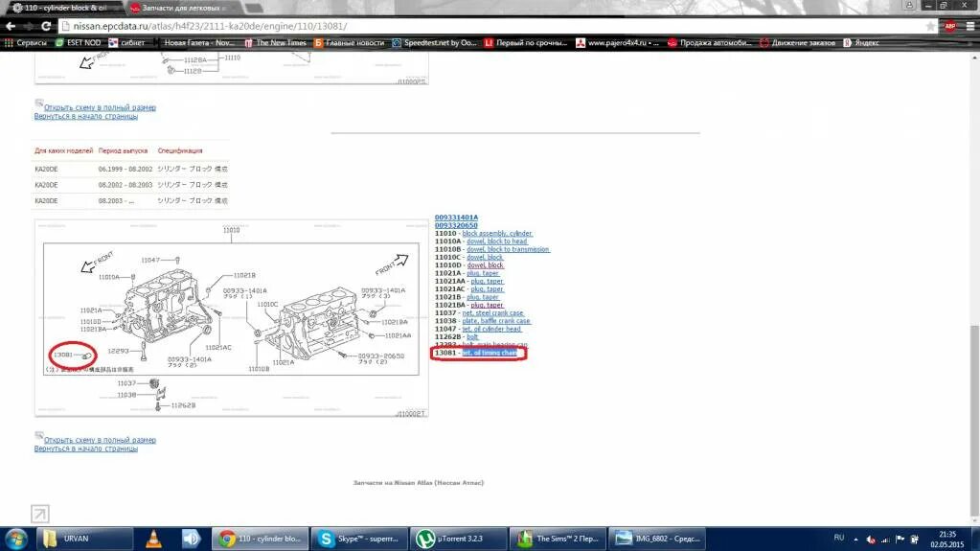Open 11021B 'plug, taper' link
This screenshot has width=980, height=551.
(483, 297)
